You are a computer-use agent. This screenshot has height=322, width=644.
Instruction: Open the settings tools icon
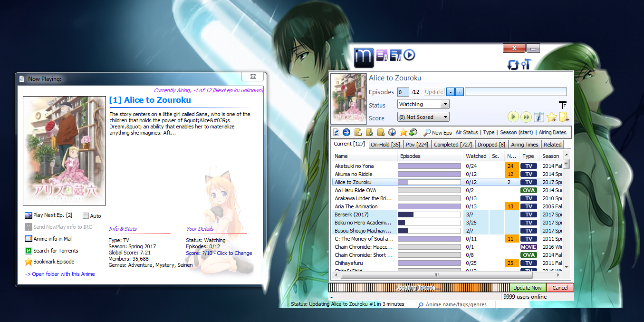(525, 65)
